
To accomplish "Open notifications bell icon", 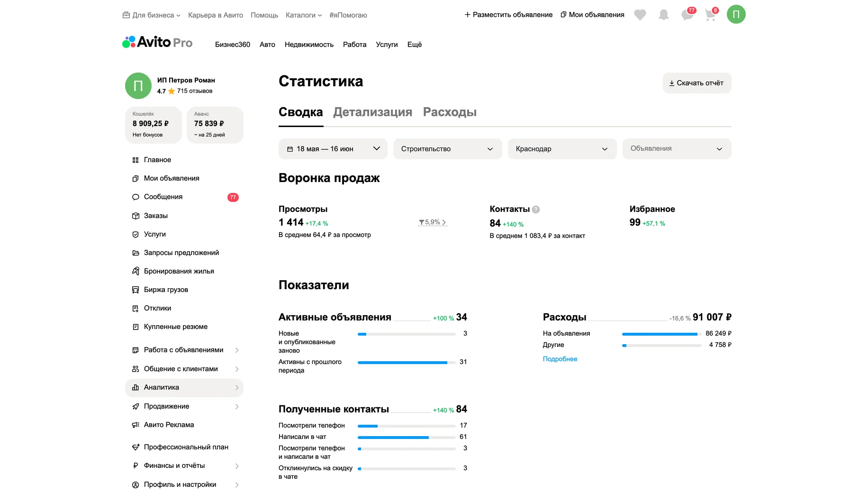I will pyautogui.click(x=664, y=15).
